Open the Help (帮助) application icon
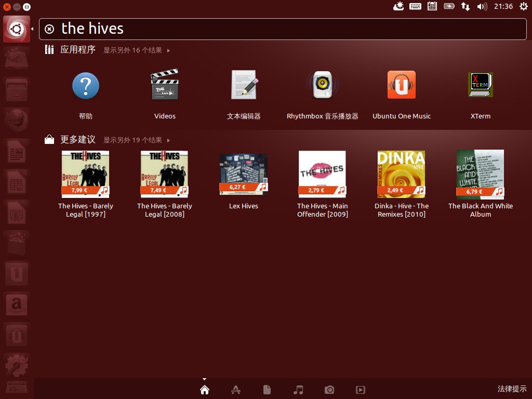The height and width of the screenshot is (399, 532). (86, 86)
